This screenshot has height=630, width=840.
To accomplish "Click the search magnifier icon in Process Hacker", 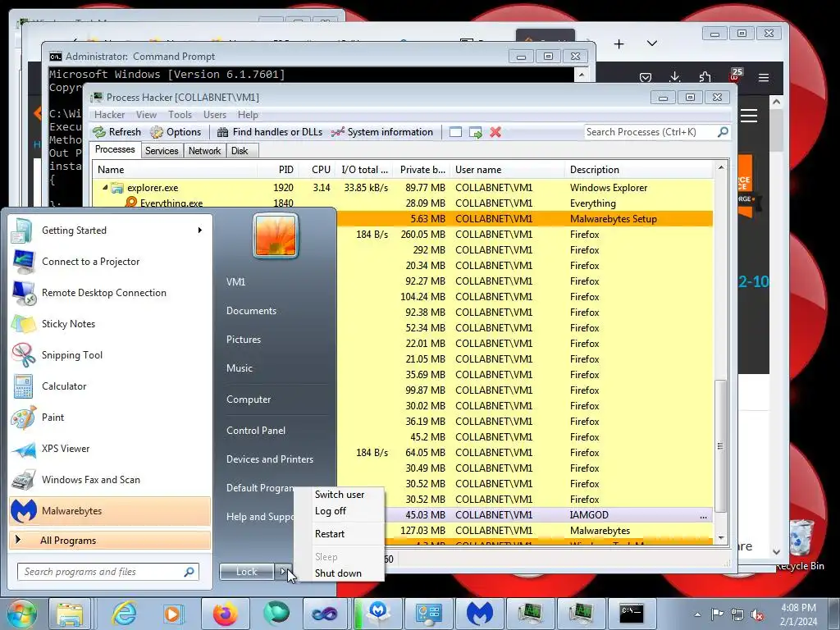I will pyautogui.click(x=723, y=132).
